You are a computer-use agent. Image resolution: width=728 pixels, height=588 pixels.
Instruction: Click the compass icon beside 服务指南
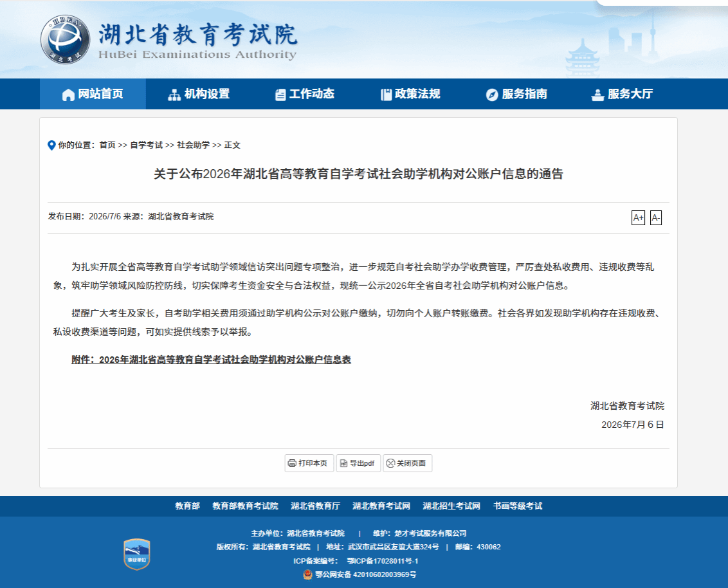(492, 95)
